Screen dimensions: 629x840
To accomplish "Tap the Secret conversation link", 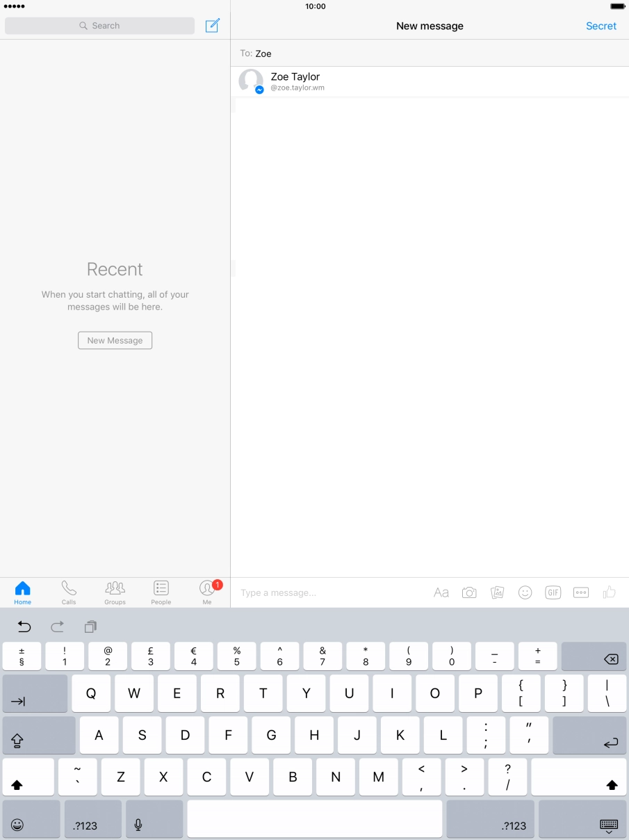I will [x=601, y=26].
